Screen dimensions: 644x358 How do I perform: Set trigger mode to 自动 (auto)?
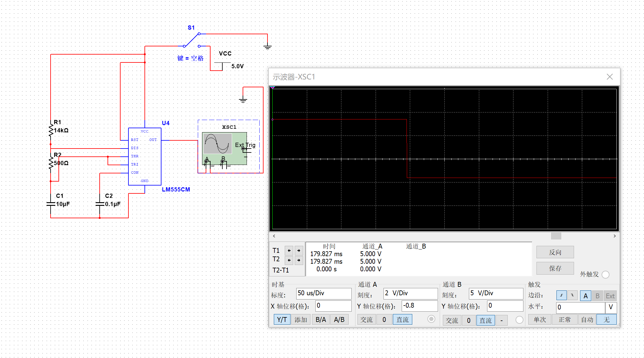point(587,320)
